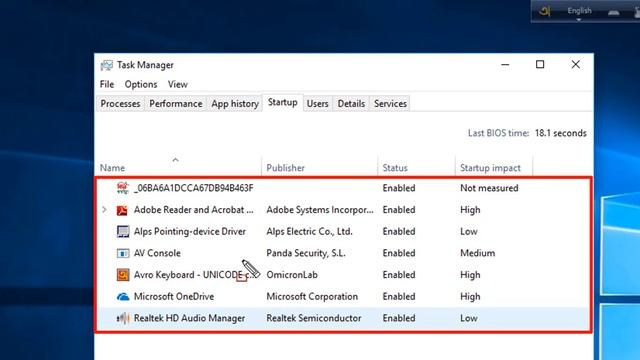Click the 18.1 seconds BIOS time value
The height and width of the screenshot is (360, 640).
(560, 133)
